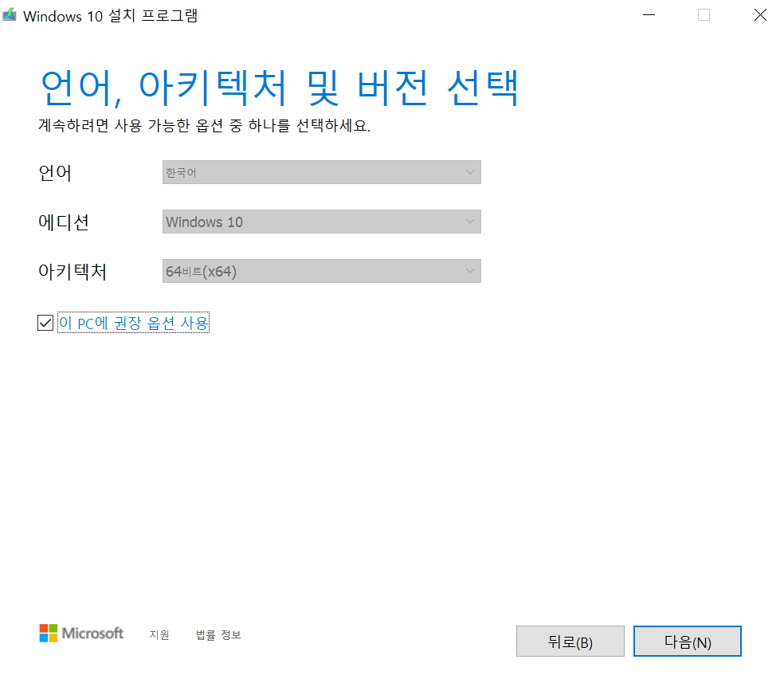Click the '이 PC에 권장 옵션 사용' label text

click(134, 323)
